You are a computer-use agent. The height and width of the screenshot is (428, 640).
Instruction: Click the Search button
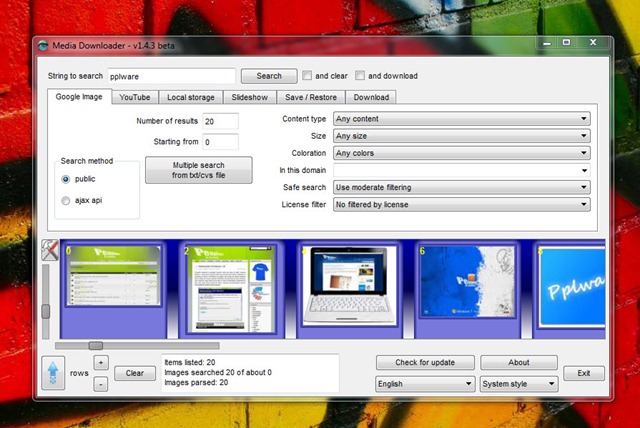269,76
